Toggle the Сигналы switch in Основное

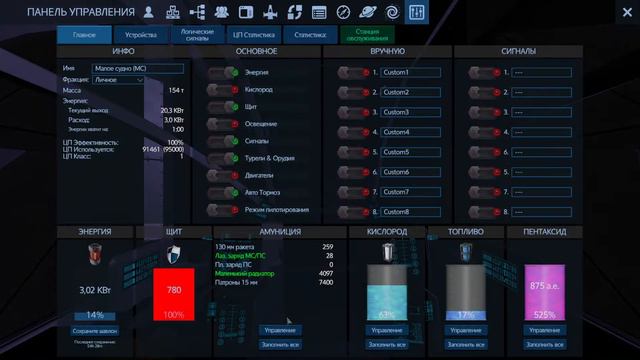tap(222, 141)
